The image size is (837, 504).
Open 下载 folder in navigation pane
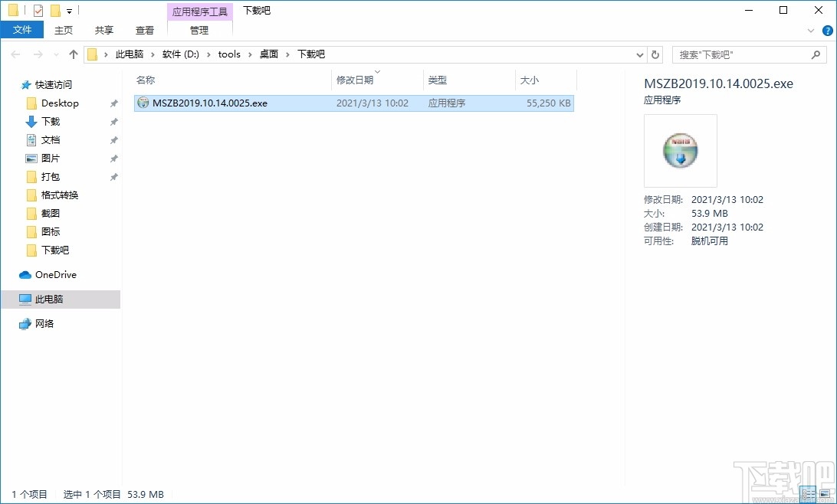[x=50, y=122]
